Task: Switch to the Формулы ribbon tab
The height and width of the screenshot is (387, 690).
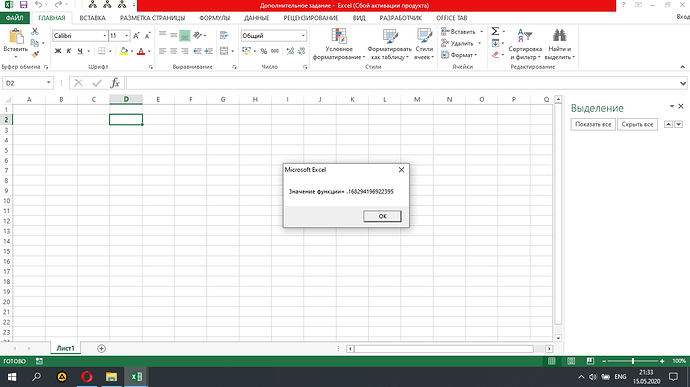Action: (214, 18)
